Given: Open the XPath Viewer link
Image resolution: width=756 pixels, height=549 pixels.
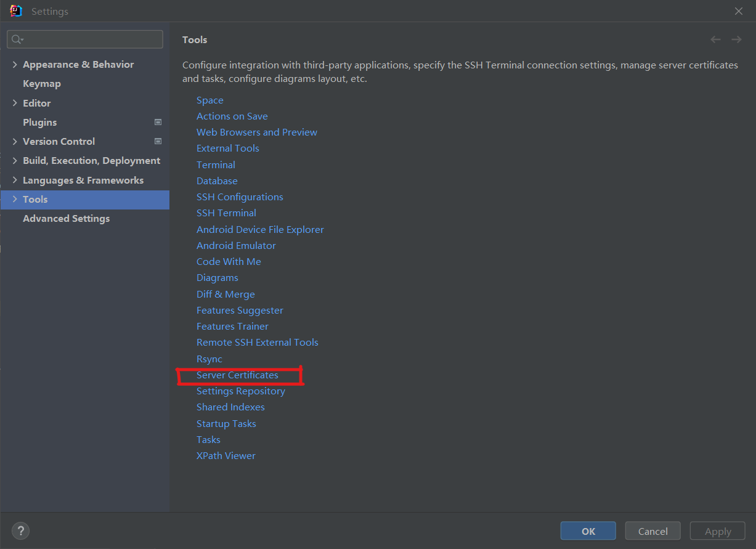Looking at the screenshot, I should 226,456.
